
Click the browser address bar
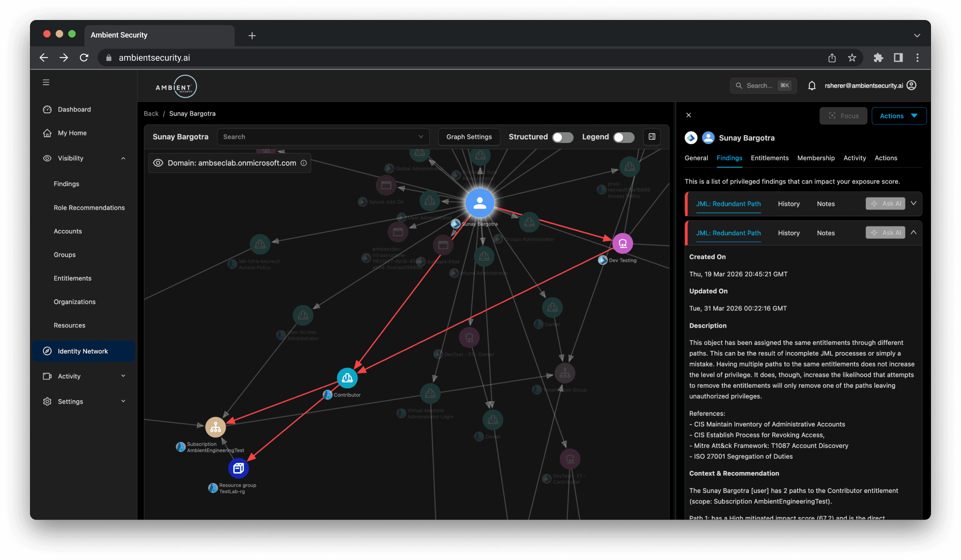click(x=292, y=57)
